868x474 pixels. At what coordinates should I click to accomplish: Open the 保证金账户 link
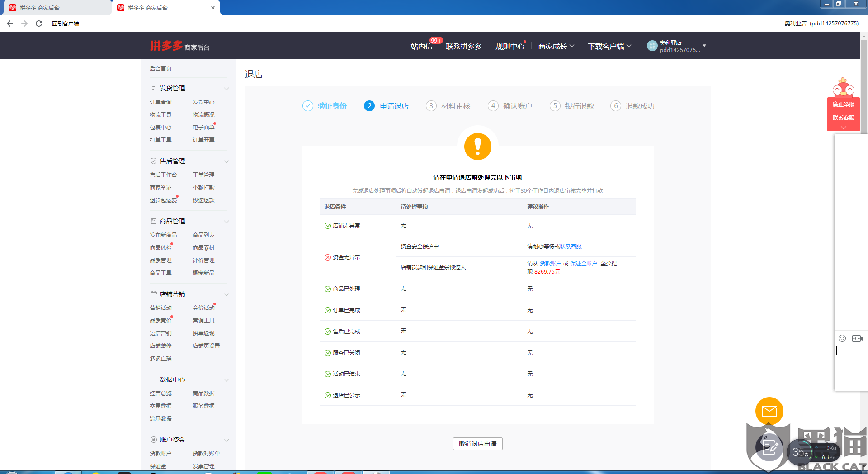pyautogui.click(x=584, y=264)
